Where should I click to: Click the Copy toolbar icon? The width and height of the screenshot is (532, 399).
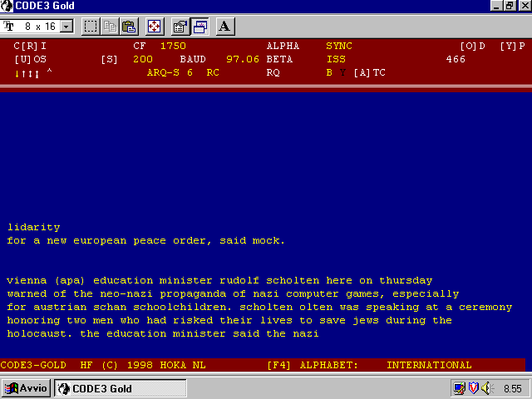click(110, 27)
